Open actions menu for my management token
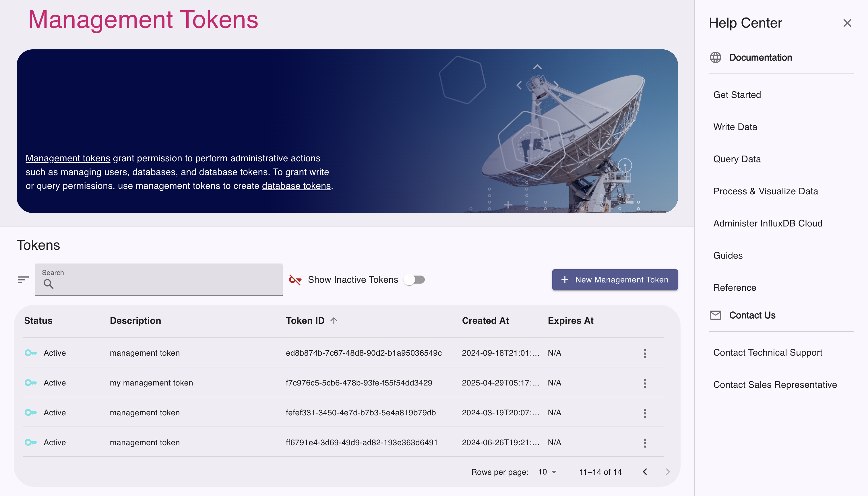This screenshot has width=868, height=496. (x=644, y=383)
